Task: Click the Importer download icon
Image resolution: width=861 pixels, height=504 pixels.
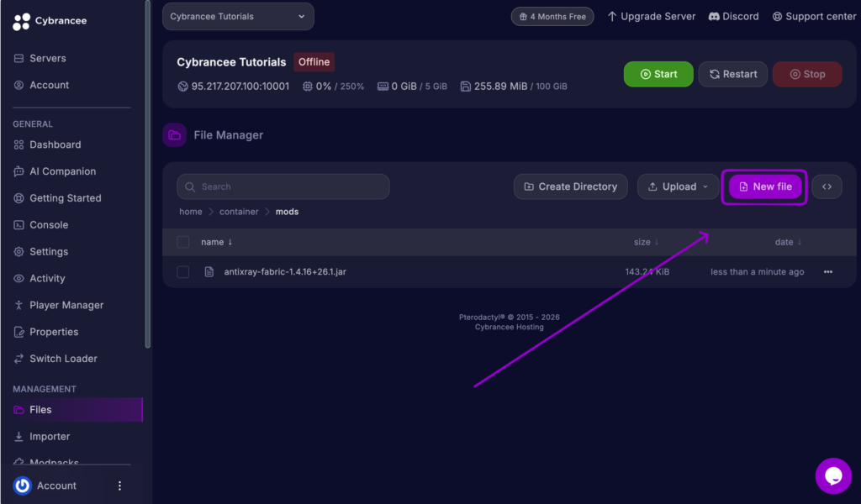Action: tap(18, 437)
